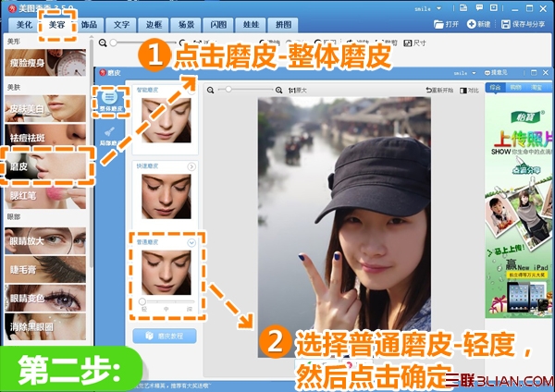Screen dimensions: 555x392
Task: Select the 瘦脸瘦身 tool
Action: [x=45, y=63]
